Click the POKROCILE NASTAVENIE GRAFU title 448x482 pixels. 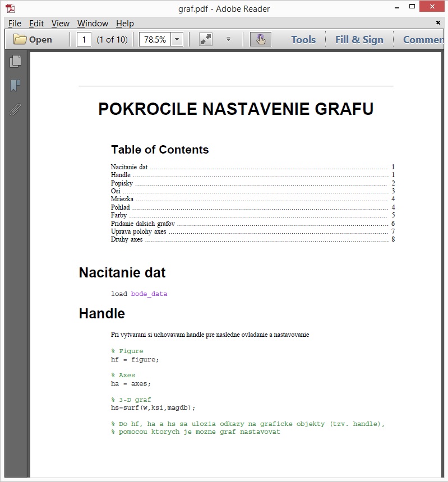click(236, 109)
